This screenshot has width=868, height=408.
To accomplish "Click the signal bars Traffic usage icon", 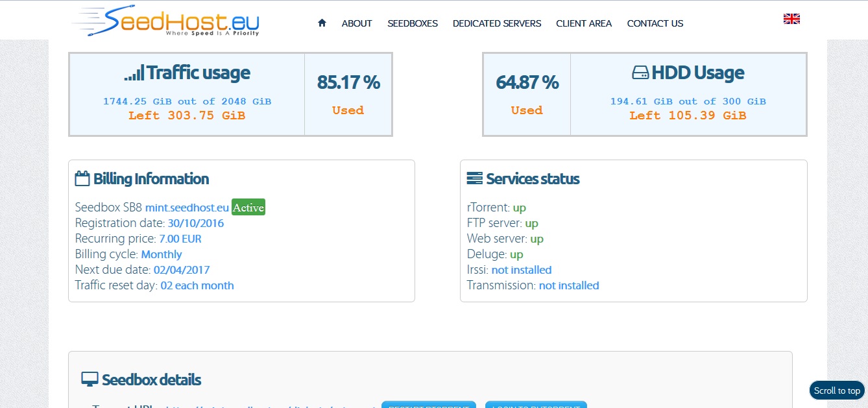I will tap(134, 73).
